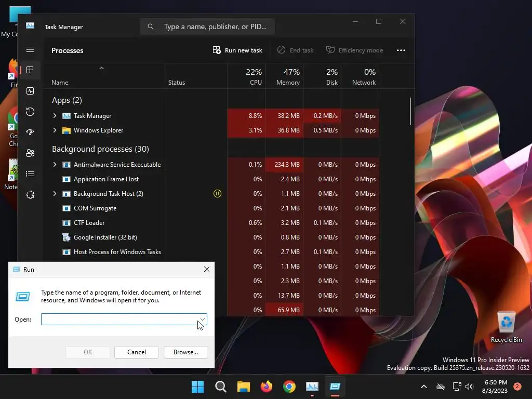Open the Recycle Bin desktop icon
This screenshot has height=399, width=532.
click(507, 327)
